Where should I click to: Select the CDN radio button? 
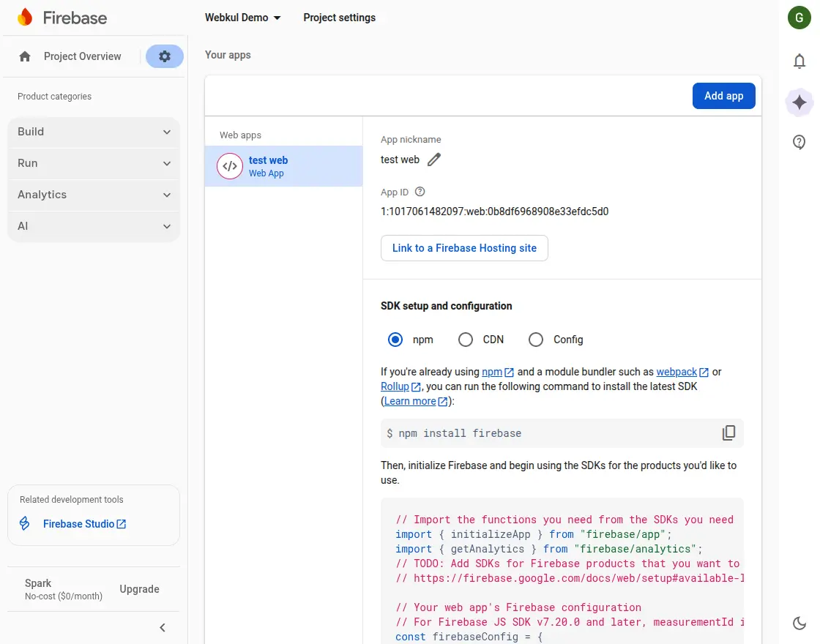point(466,340)
